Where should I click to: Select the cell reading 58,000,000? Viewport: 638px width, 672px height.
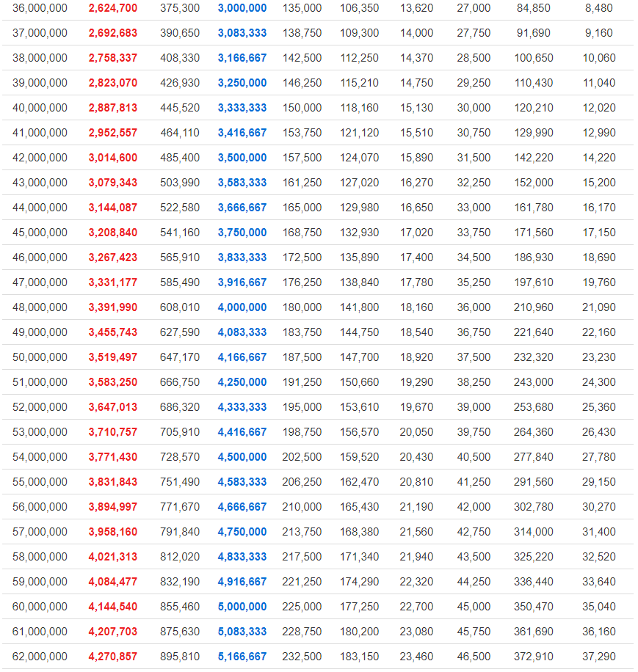40,557
